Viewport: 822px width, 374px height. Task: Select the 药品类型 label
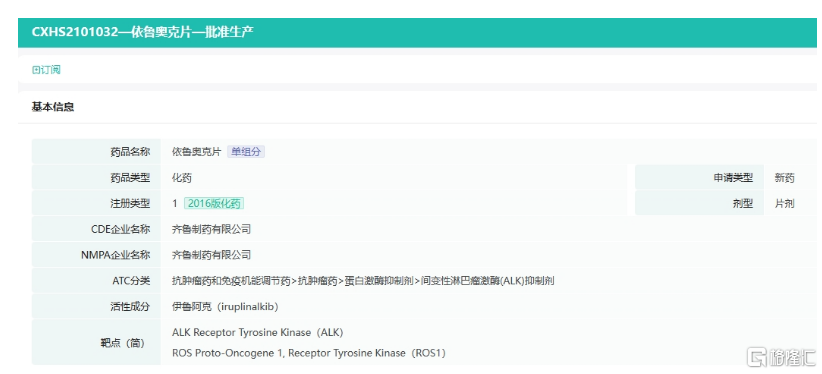tap(131, 178)
